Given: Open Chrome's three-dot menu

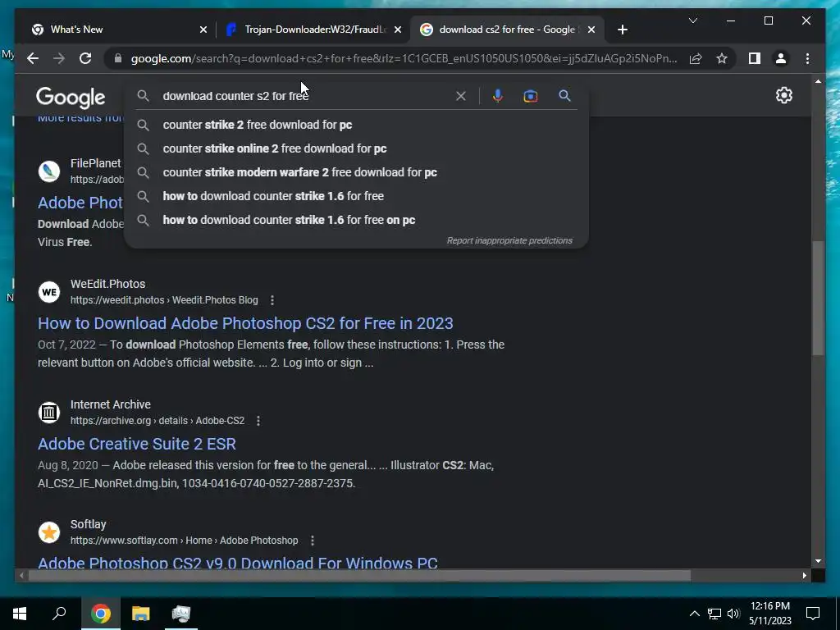Looking at the screenshot, I should tap(807, 58).
